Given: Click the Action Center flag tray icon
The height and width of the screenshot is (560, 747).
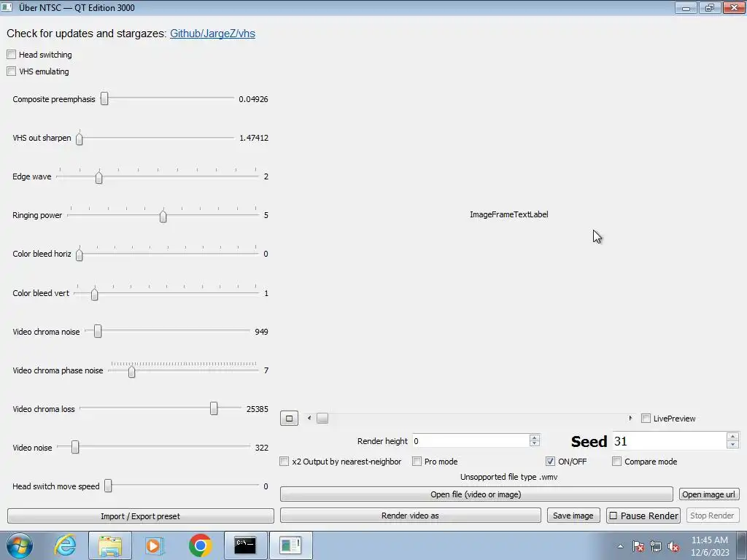Looking at the screenshot, I should click(x=638, y=546).
